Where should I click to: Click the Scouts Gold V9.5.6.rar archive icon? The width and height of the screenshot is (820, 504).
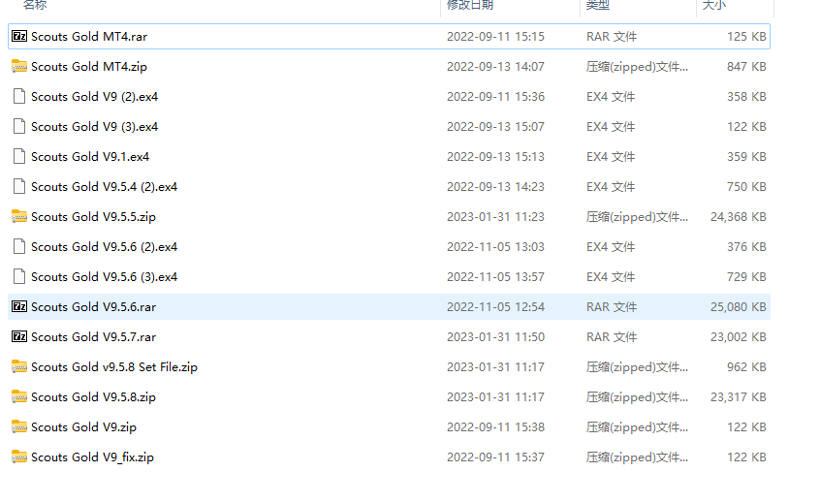tap(19, 307)
